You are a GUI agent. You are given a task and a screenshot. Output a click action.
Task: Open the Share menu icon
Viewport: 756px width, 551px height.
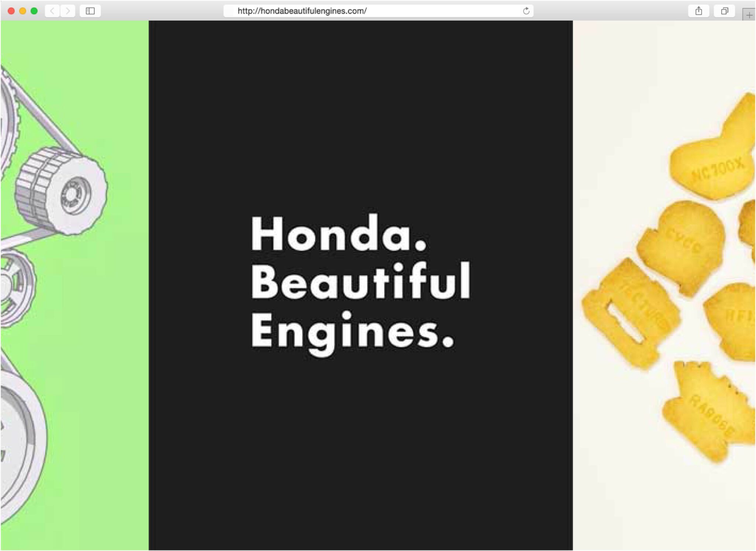point(698,11)
